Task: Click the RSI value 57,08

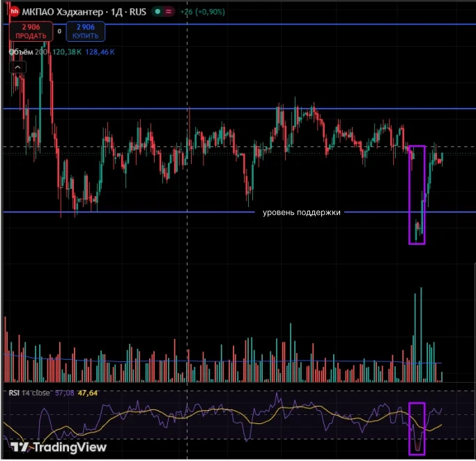Action: click(64, 393)
